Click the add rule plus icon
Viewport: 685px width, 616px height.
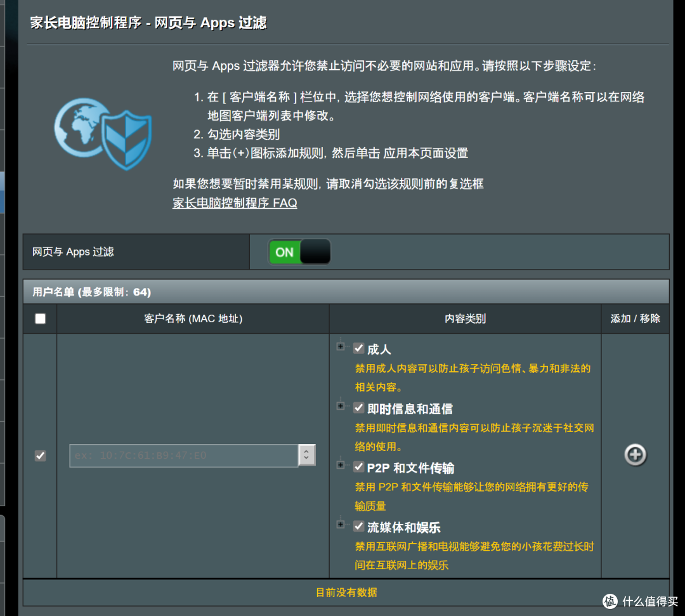click(x=635, y=455)
